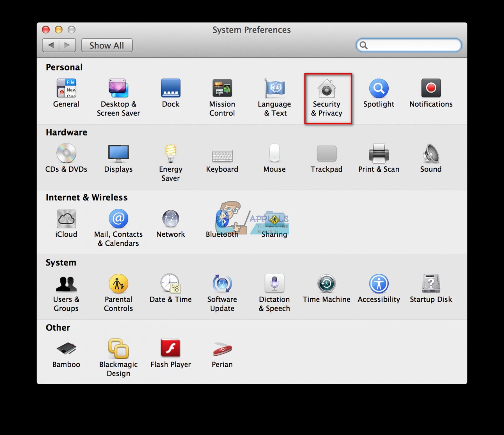Click the search field in System Preferences
504x435 pixels.
409,45
